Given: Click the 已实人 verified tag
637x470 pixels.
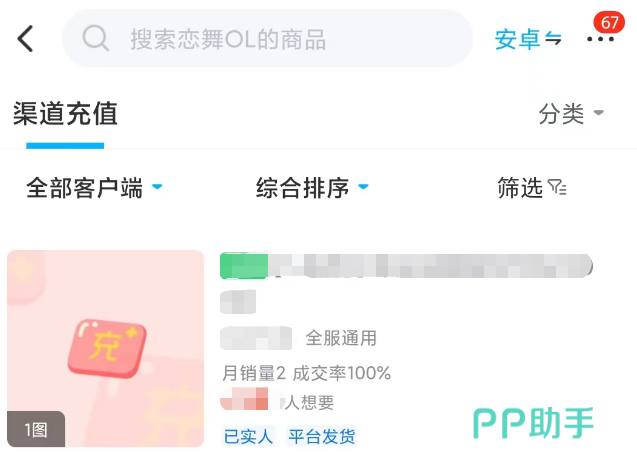Looking at the screenshot, I should (248, 436).
